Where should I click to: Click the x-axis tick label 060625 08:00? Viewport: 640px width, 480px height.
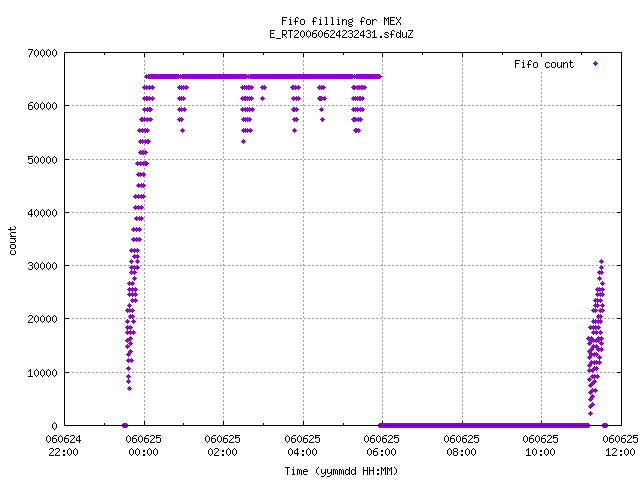point(462,445)
